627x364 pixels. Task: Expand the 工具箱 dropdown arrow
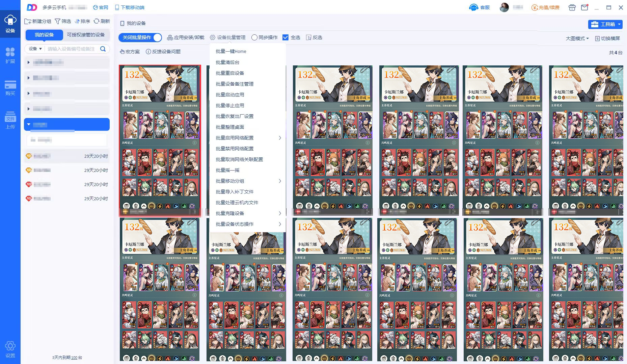(x=619, y=24)
